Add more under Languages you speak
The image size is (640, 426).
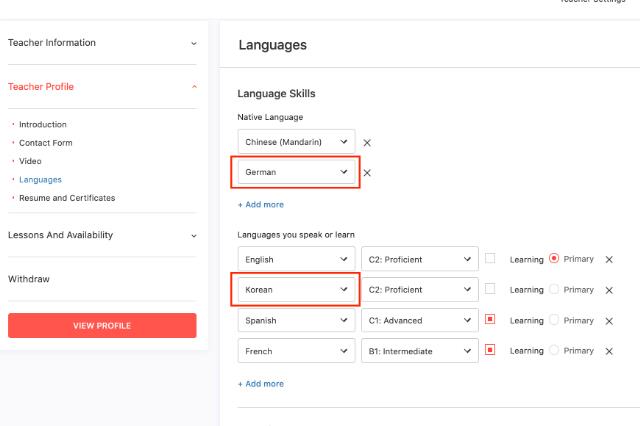(261, 384)
